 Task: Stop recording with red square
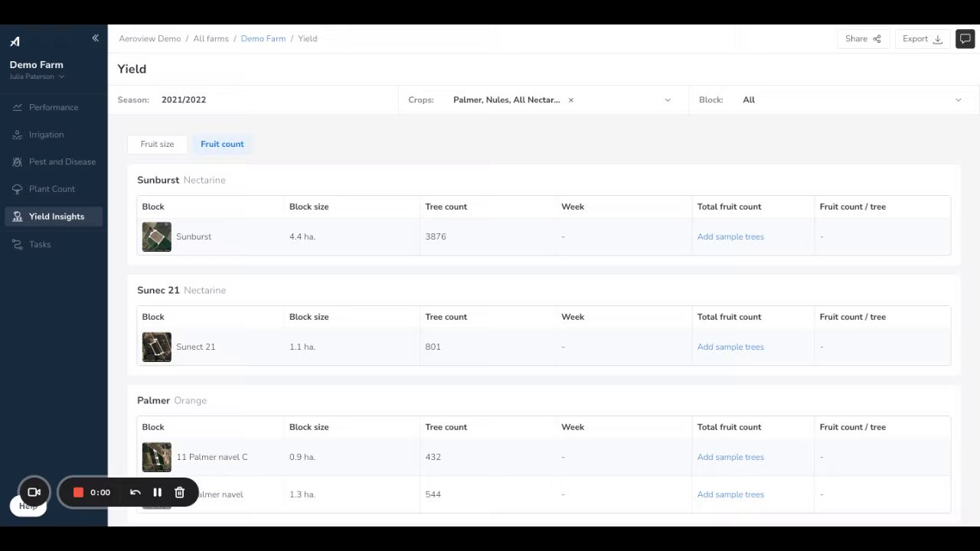pos(78,492)
